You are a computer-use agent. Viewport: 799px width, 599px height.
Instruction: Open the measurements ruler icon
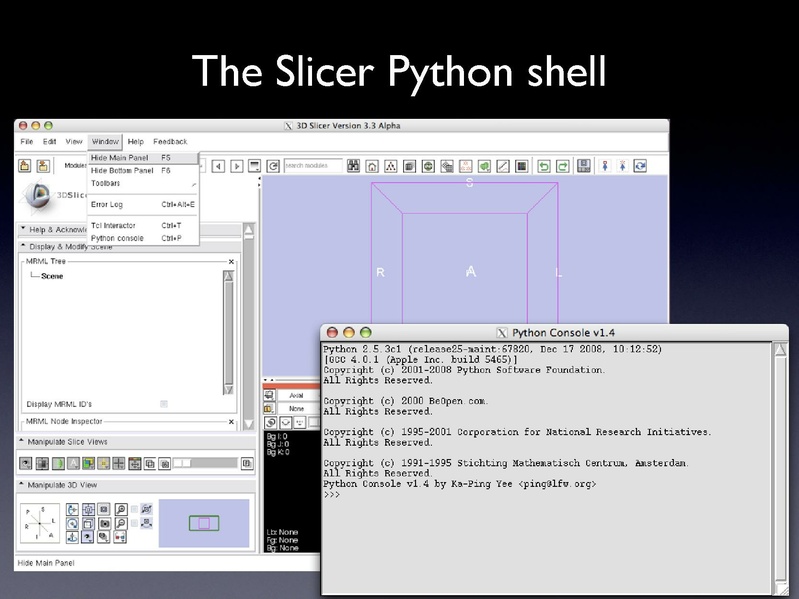click(503, 166)
